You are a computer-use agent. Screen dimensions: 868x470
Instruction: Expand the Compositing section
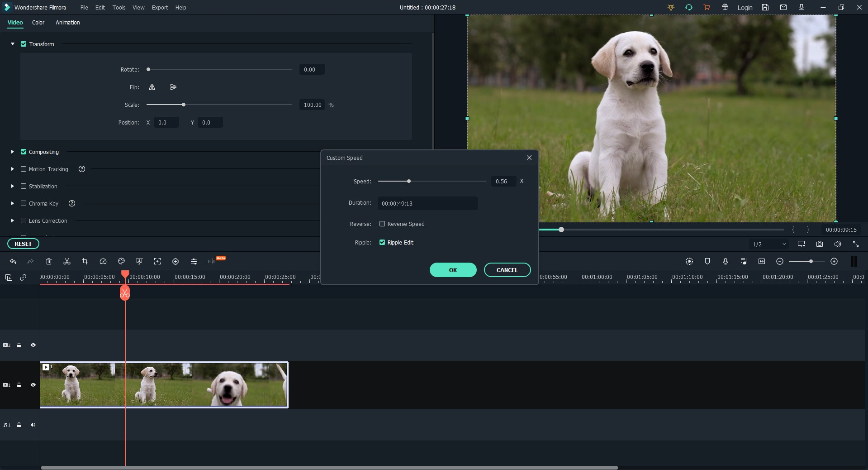13,152
